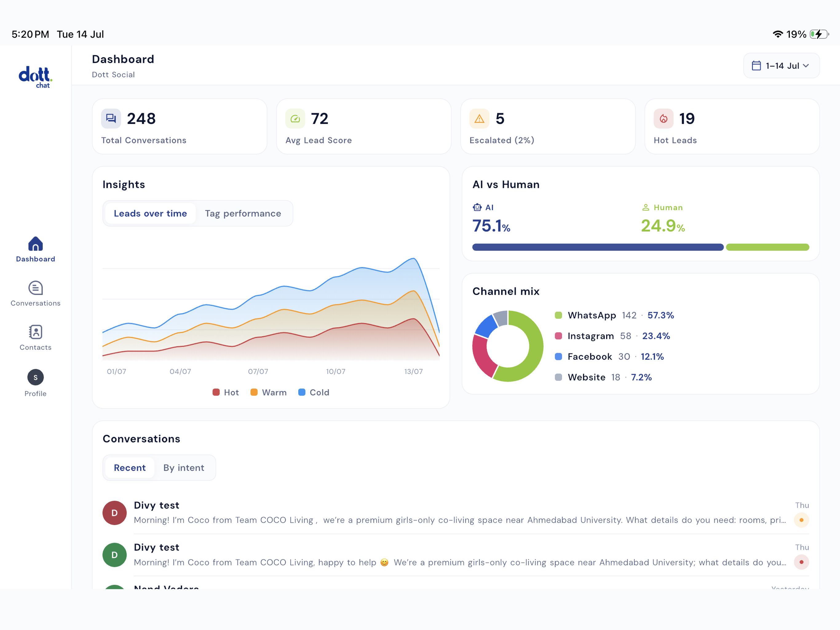Click the Insights heading
Image resolution: width=840 pixels, height=630 pixels.
(x=123, y=185)
